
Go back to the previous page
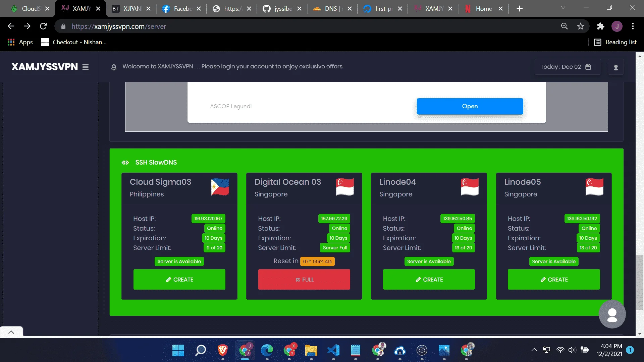click(11, 26)
